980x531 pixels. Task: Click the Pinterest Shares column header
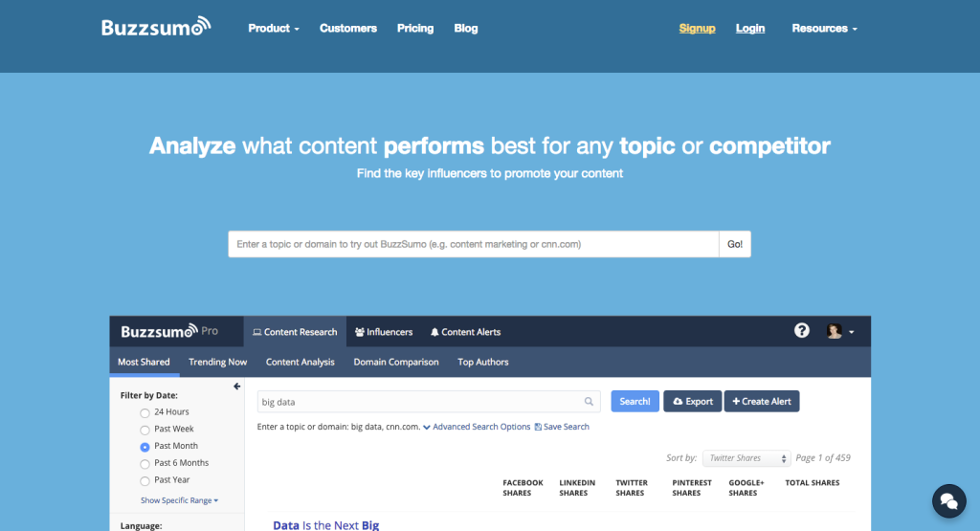point(692,488)
